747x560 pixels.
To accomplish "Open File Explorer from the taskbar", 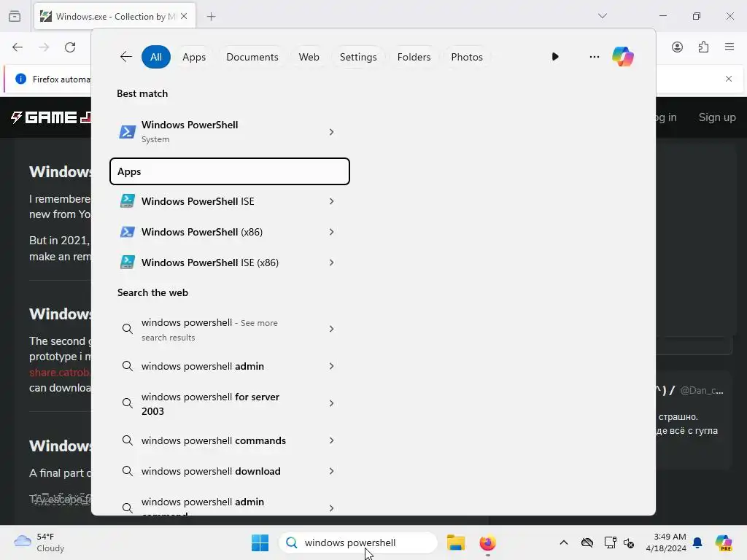I will 455,542.
